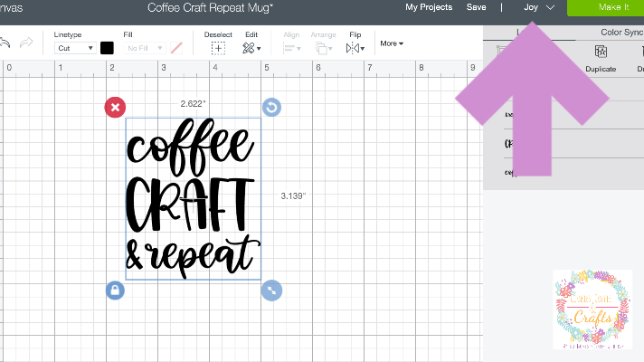Expand the More menu
Image resolution: width=644 pixels, height=362 pixels.
coord(392,43)
